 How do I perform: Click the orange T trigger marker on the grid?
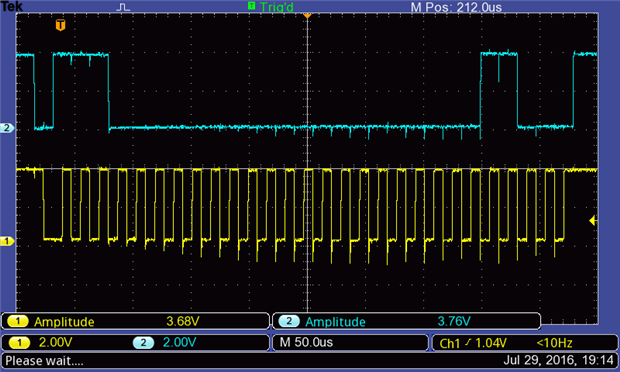pos(60,25)
